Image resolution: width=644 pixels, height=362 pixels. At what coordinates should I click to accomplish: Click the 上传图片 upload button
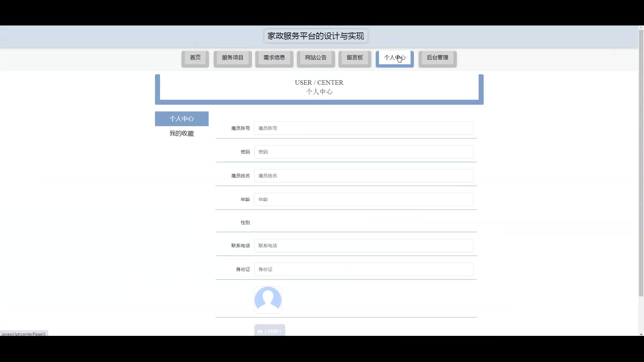tap(270, 330)
